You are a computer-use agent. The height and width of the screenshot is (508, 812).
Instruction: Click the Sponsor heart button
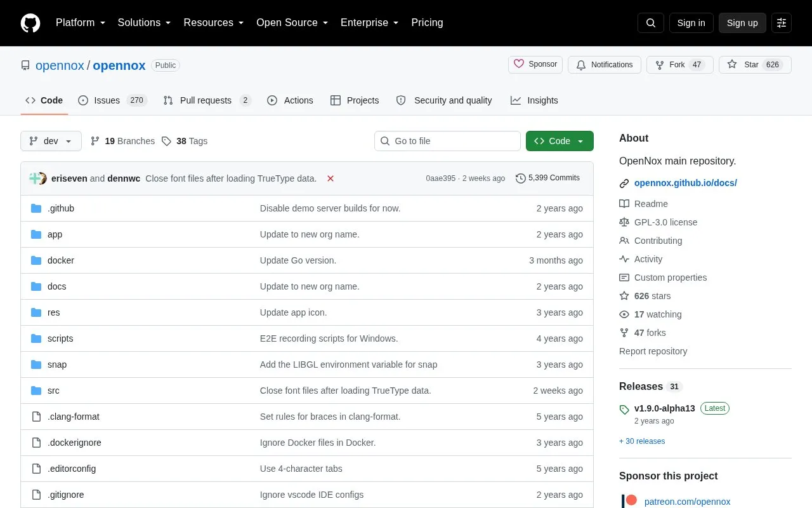[x=535, y=65]
